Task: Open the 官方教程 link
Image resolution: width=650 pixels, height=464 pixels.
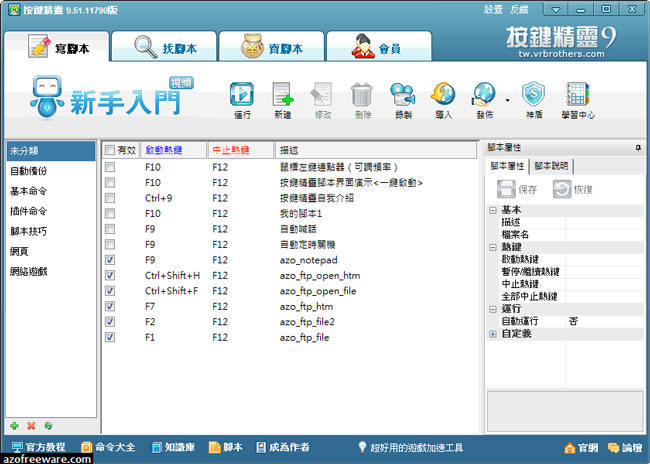Action: (x=39, y=446)
